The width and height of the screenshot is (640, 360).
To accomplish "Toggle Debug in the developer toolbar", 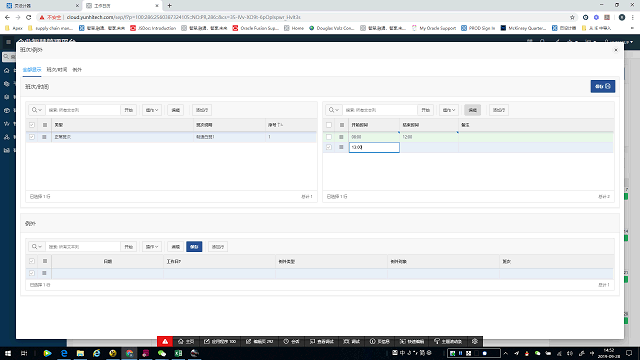I will 352,341.
